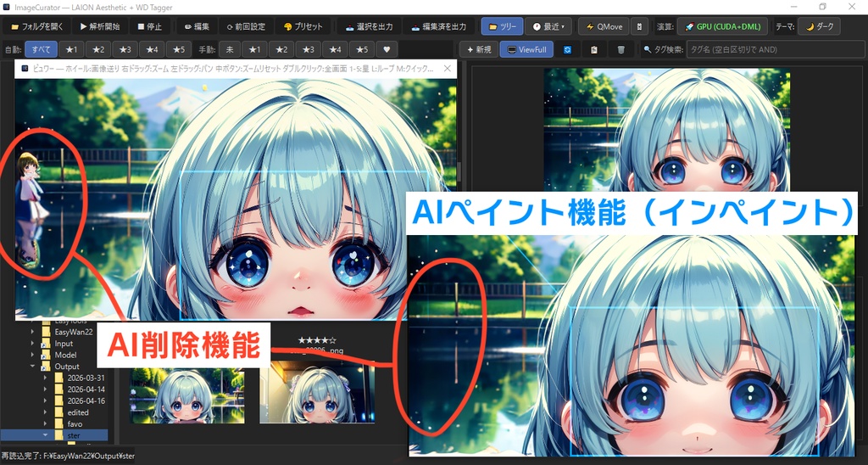Filter manual rating ★5
The height and width of the screenshot is (465, 868).
[x=361, y=49]
